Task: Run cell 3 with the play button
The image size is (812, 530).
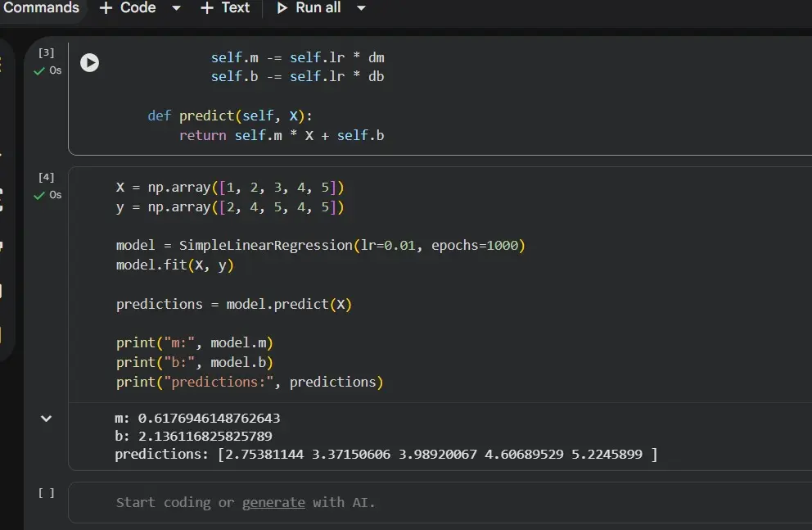Action: (89, 63)
